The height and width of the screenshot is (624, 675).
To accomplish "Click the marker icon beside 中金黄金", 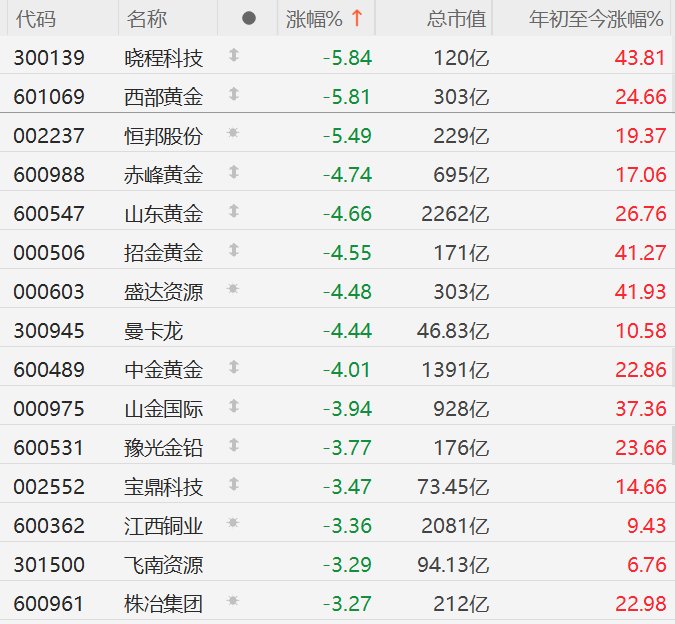I will pos(234,367).
